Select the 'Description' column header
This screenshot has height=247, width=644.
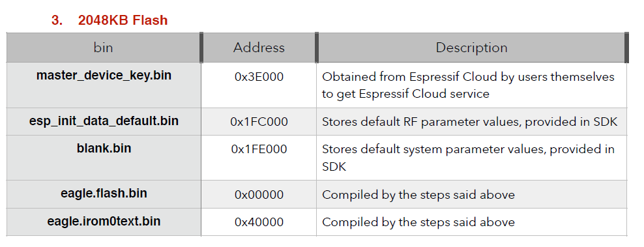[471, 48]
